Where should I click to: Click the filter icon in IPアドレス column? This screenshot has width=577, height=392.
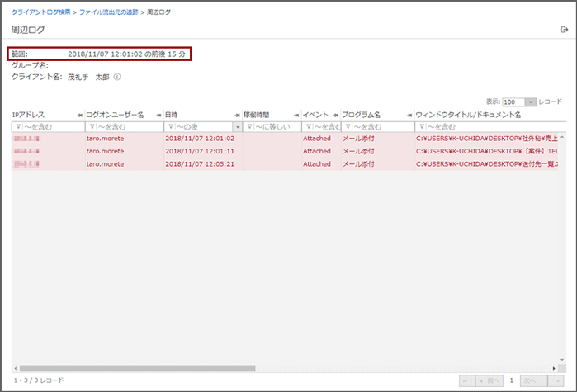coord(18,127)
